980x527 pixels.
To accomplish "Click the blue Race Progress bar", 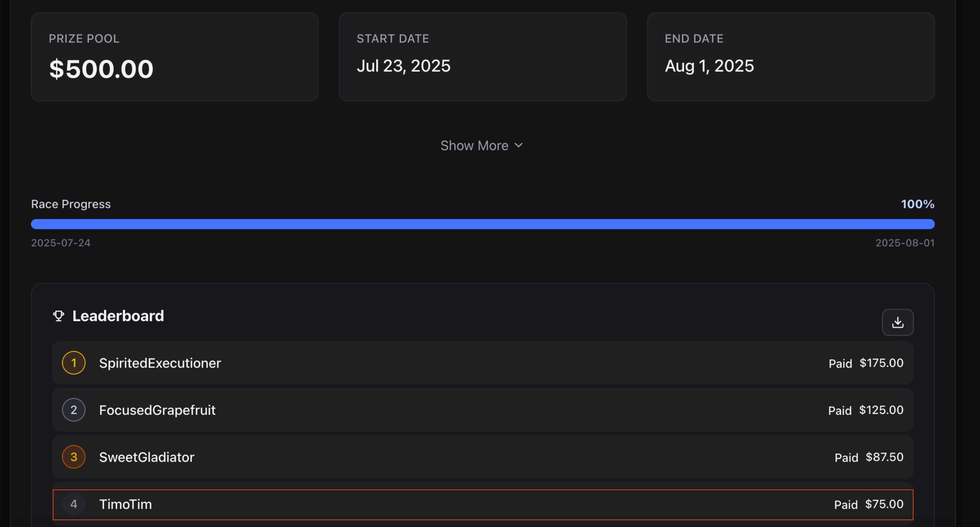I will coord(482,224).
